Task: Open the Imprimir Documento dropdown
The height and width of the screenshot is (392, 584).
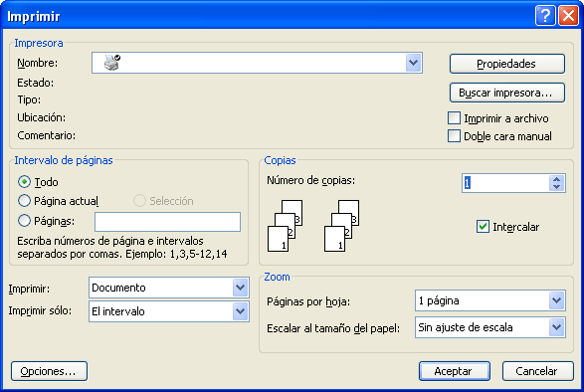Action: click(x=240, y=288)
